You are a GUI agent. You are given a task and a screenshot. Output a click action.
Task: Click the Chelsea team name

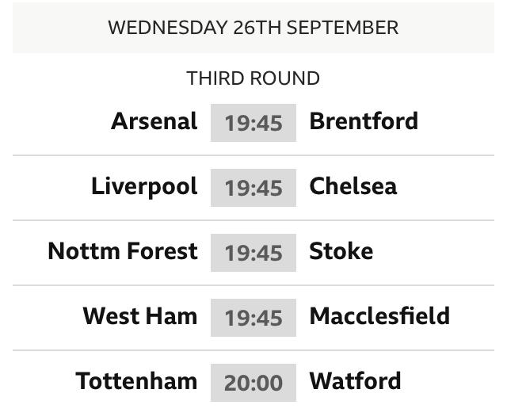click(353, 186)
